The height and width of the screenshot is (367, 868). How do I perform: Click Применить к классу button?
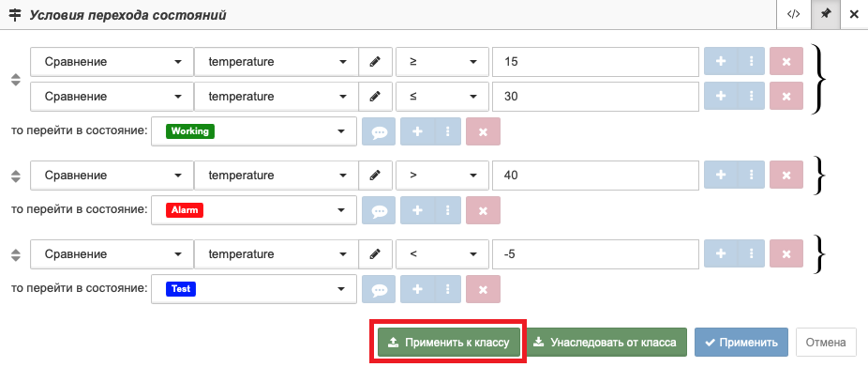coord(449,342)
